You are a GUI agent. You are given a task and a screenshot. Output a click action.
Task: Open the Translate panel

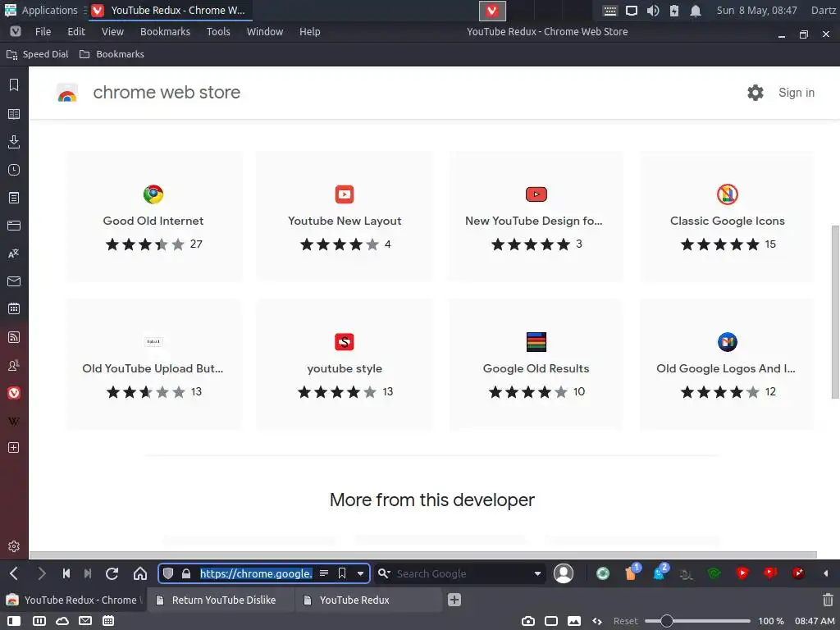click(14, 253)
